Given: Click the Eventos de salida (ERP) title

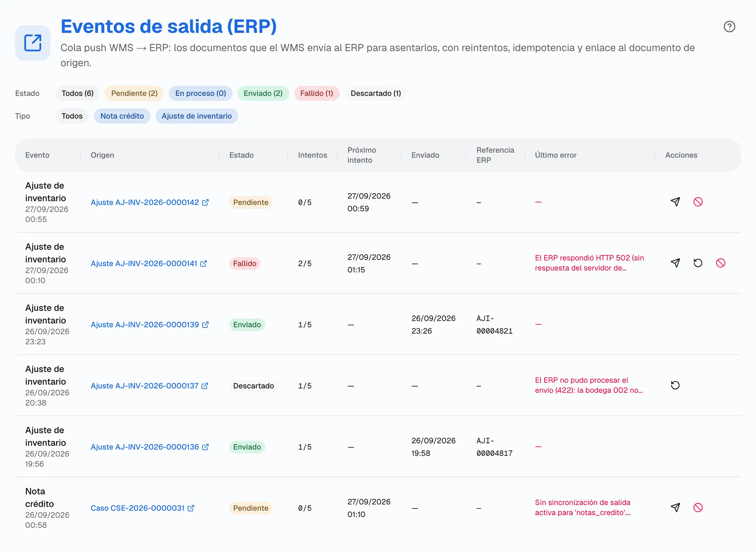Looking at the screenshot, I should point(169,26).
